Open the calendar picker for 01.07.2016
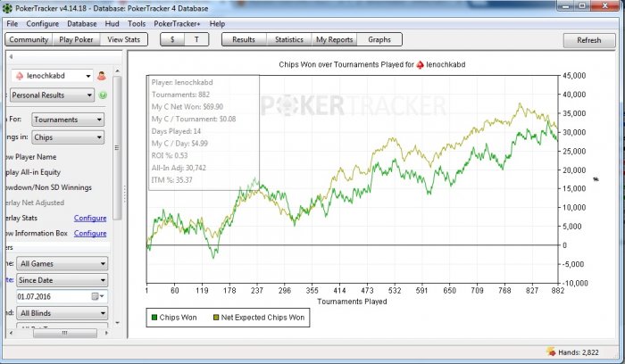Screen dimensions: 625x364 click(97, 296)
